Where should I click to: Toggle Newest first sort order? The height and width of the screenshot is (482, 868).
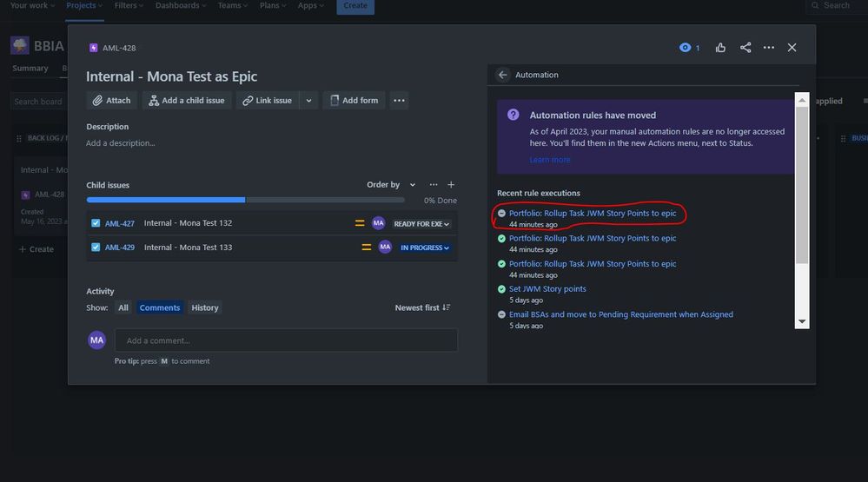423,307
